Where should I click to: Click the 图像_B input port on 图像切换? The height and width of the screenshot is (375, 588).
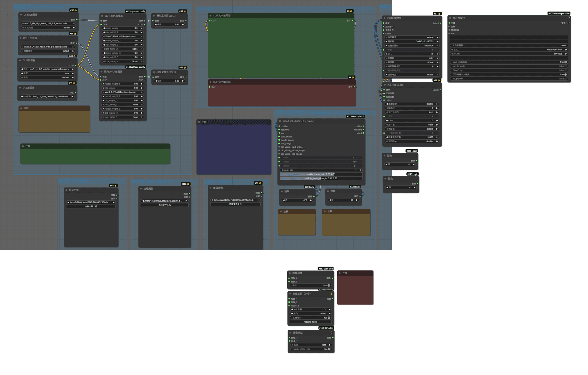pyautogui.click(x=289, y=282)
